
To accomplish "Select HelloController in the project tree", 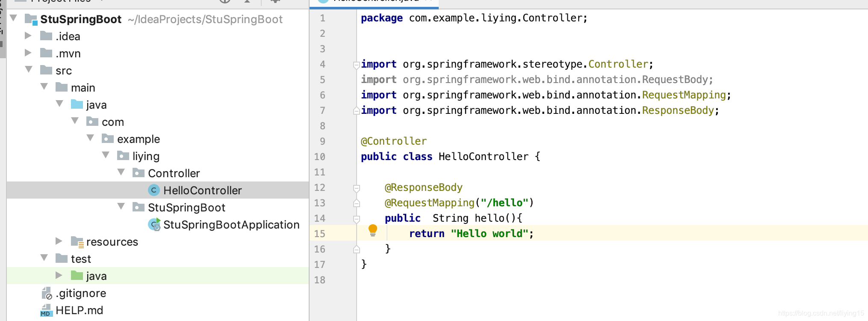I will point(203,190).
